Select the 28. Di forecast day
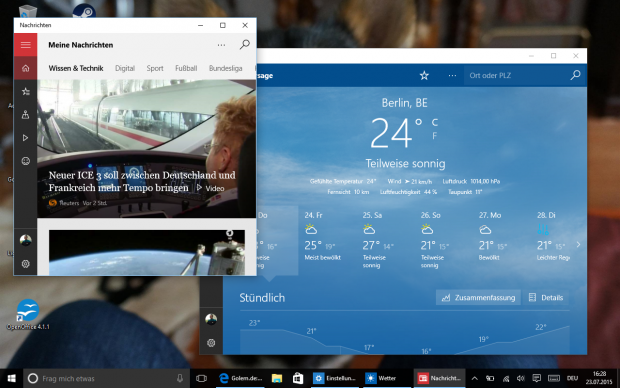620x388 pixels. pyautogui.click(x=552, y=240)
